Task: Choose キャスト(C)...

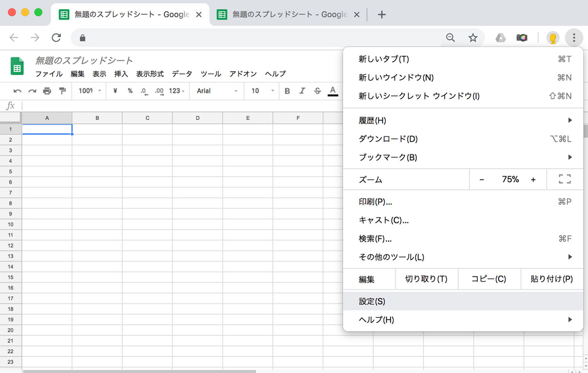Action: point(463,220)
